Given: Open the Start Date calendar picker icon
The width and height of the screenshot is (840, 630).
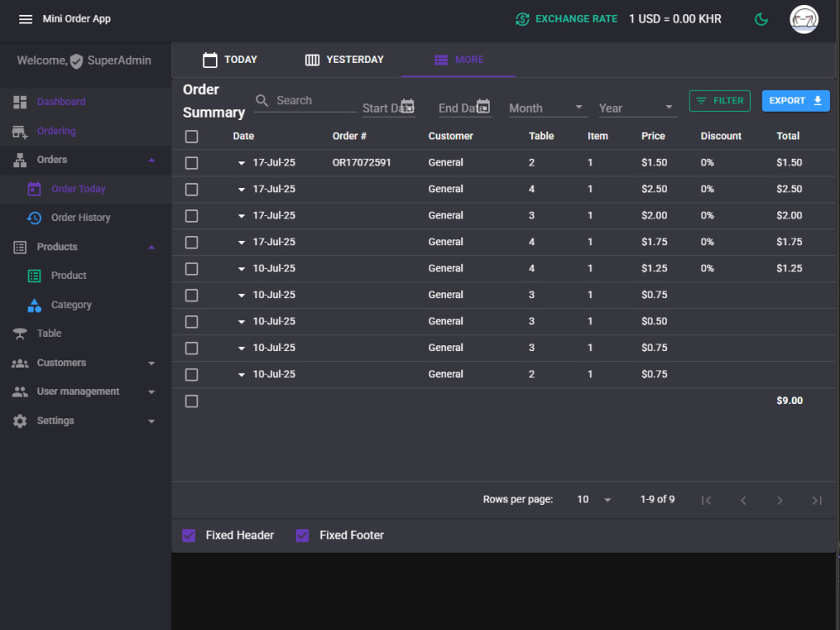Looking at the screenshot, I should click(x=407, y=106).
